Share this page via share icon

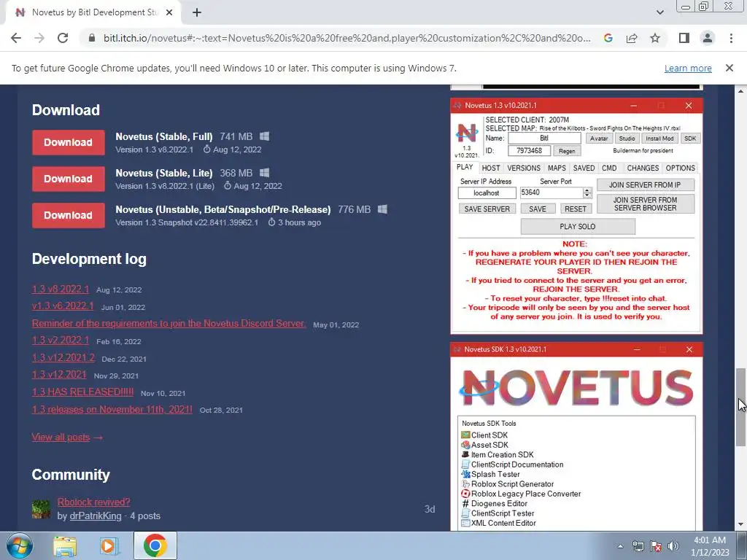[x=632, y=38]
